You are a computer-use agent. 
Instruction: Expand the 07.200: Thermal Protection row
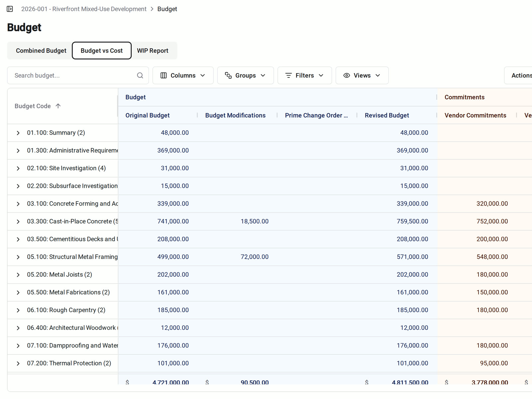pos(18,363)
